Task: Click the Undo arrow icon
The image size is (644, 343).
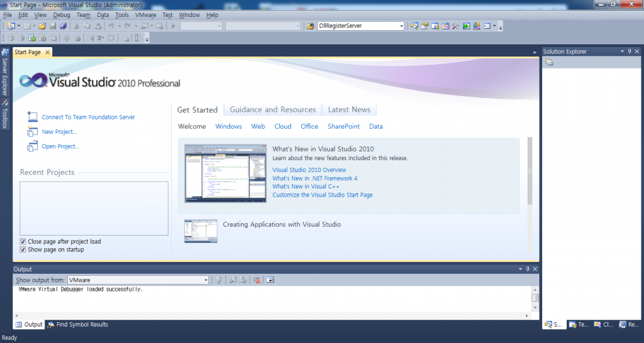Action: (x=111, y=26)
